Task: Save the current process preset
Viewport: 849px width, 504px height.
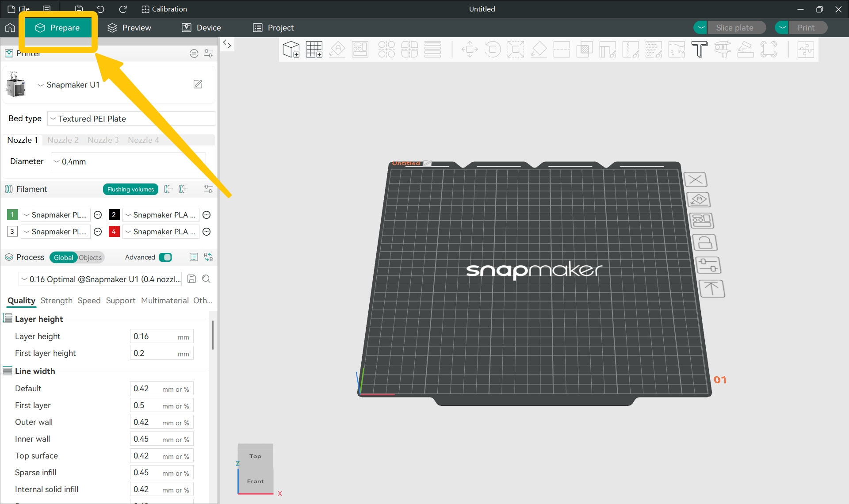Action: 191,279
